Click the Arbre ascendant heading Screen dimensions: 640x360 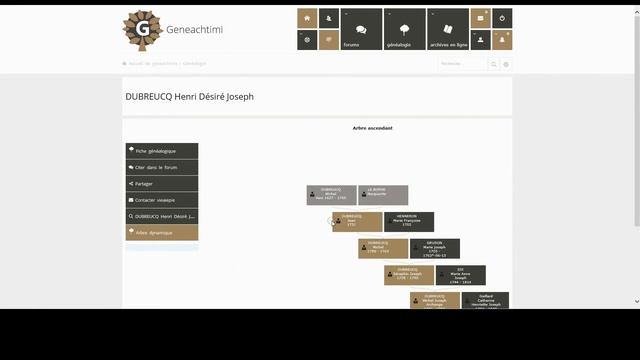[x=372, y=128]
